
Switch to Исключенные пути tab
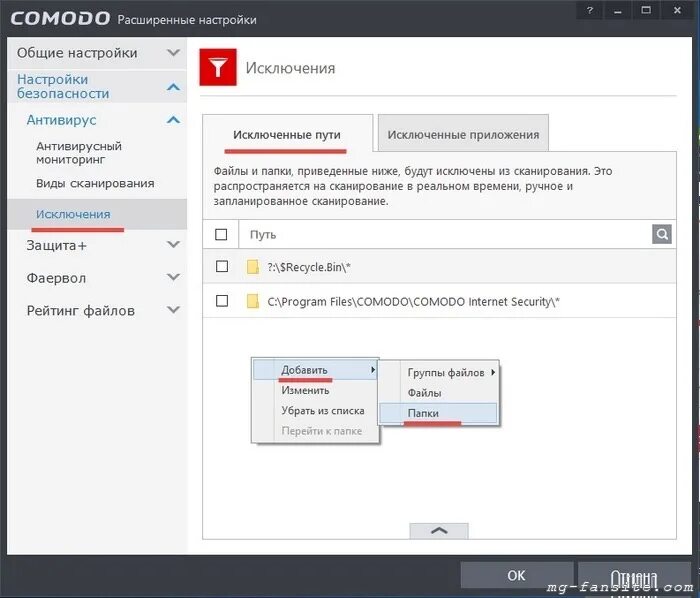click(x=287, y=134)
